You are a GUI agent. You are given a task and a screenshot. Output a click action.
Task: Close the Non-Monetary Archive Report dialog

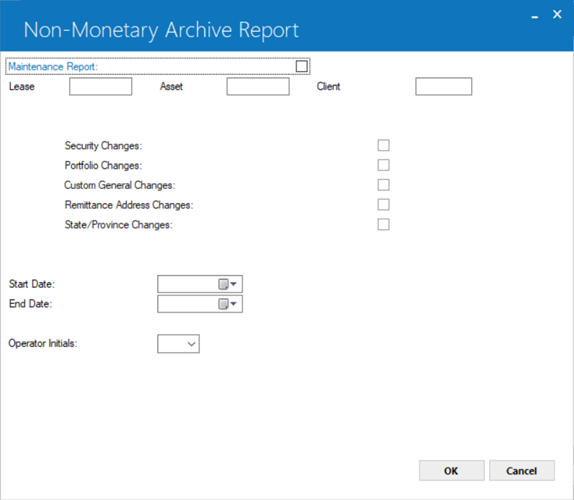pyautogui.click(x=557, y=14)
